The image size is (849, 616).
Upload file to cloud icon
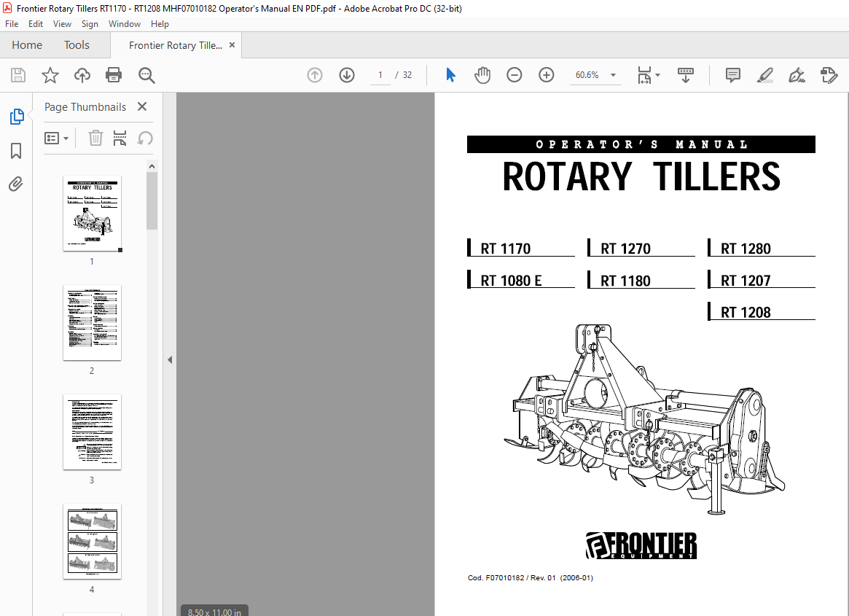82,75
